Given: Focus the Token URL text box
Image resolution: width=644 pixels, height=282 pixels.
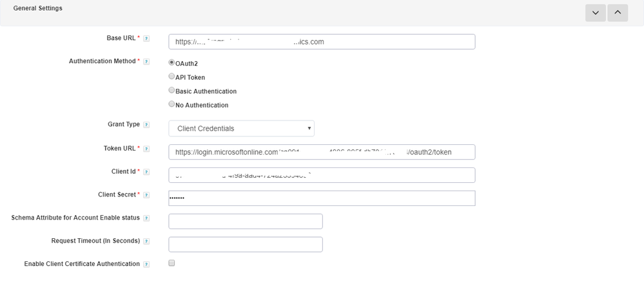Looking at the screenshot, I should [x=322, y=152].
